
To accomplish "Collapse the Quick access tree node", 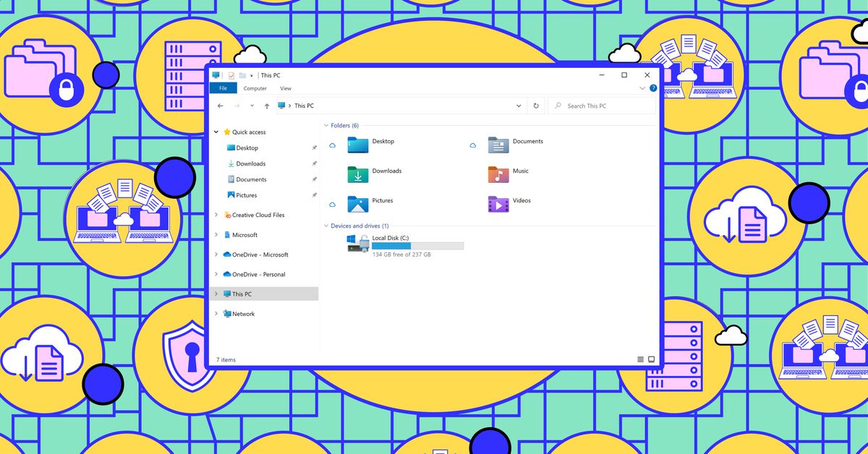I will point(217,132).
